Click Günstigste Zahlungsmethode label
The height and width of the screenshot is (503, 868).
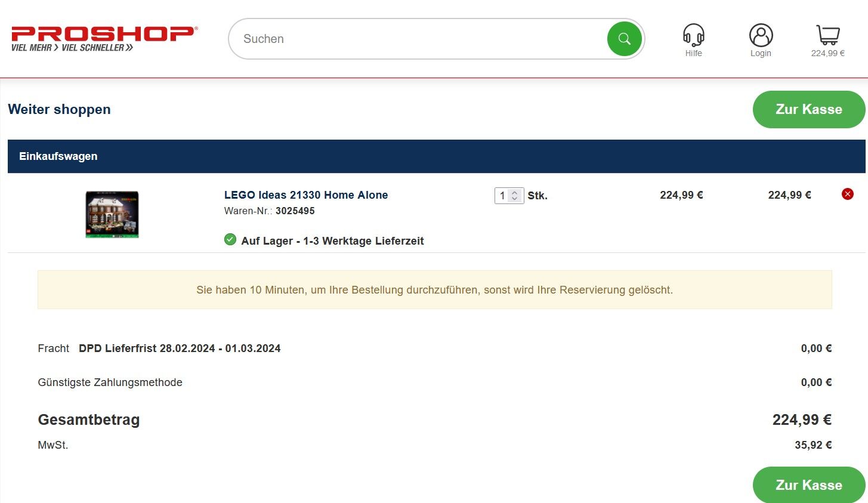110,382
